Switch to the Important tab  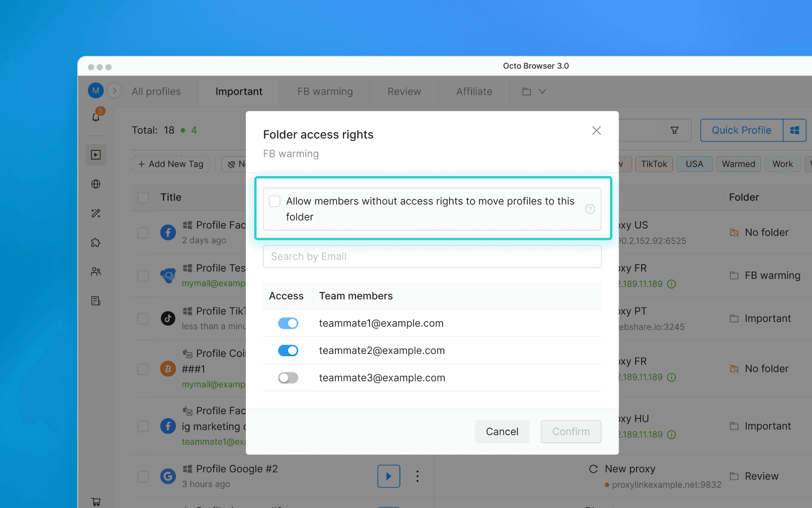coord(239,91)
